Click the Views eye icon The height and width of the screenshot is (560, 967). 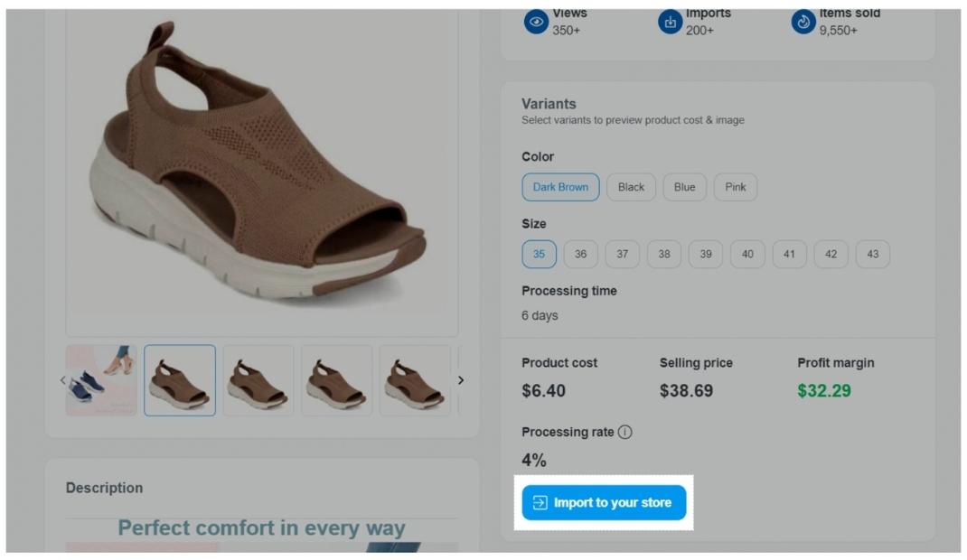tap(537, 23)
